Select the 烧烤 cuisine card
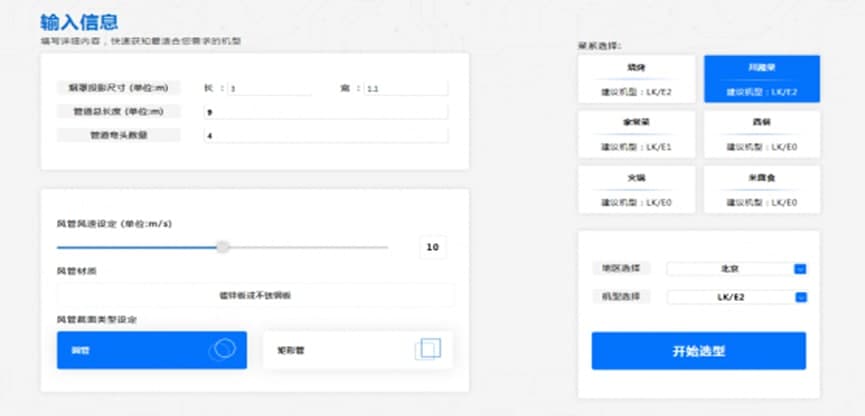Image resolution: width=865 pixels, height=416 pixels. (637, 79)
